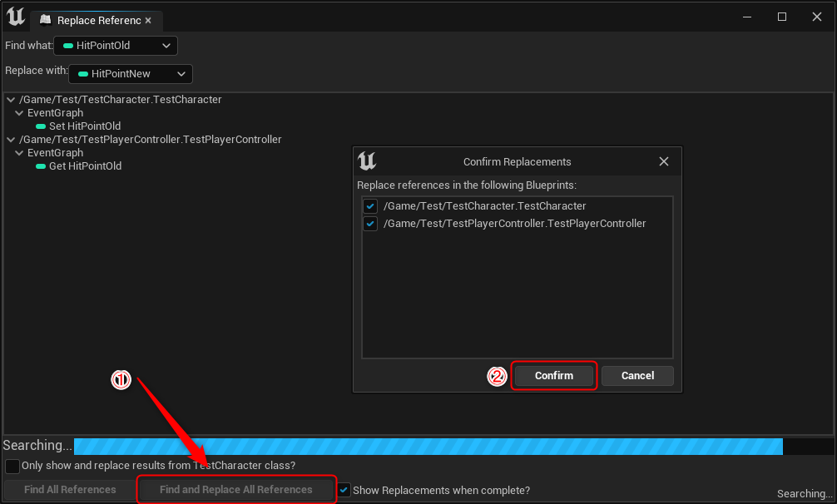Click the green variable icon in Find what box
Viewport: 837px width, 504px height.
[x=68, y=46]
